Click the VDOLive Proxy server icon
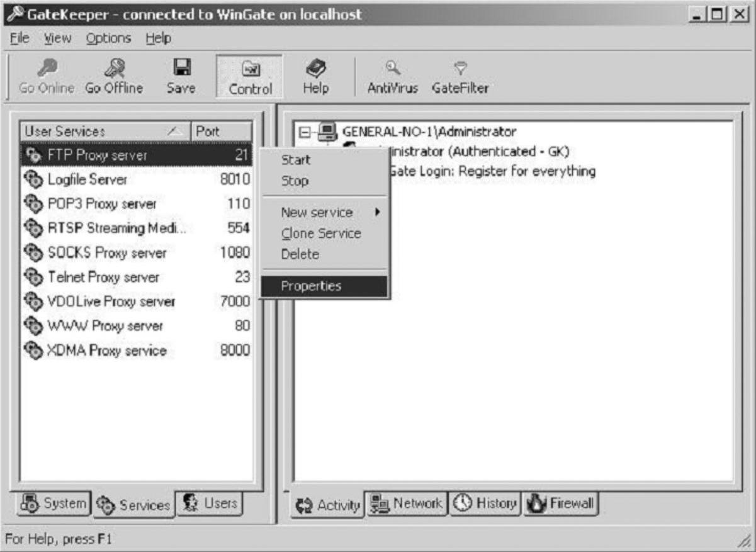756x552 pixels. pyautogui.click(x=33, y=301)
